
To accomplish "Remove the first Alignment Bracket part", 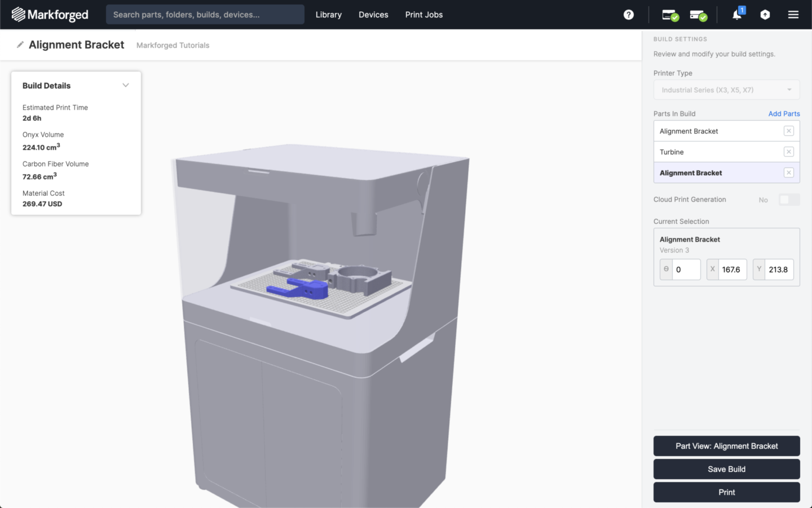I will click(x=788, y=130).
